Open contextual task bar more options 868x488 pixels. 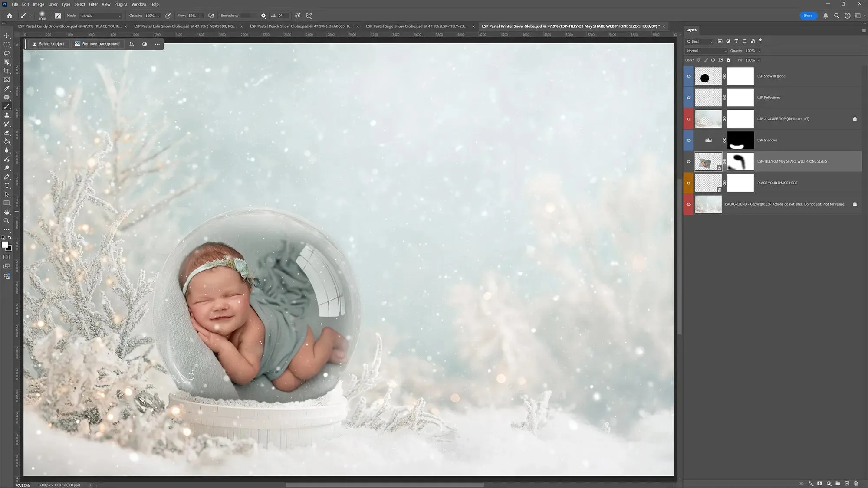158,44
